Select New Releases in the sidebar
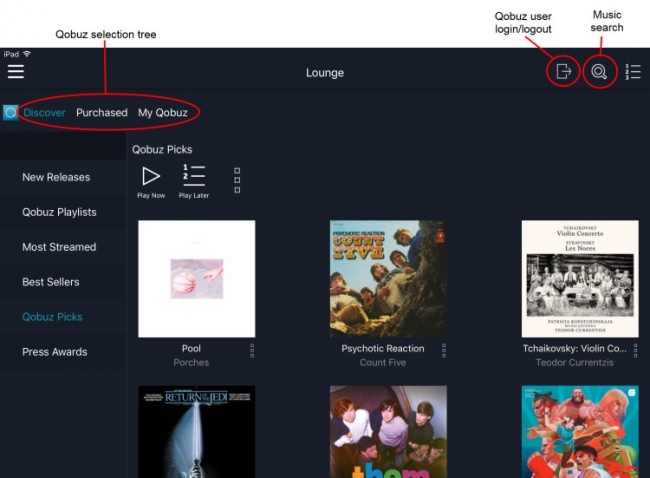This screenshot has width=650, height=478. [x=63, y=177]
